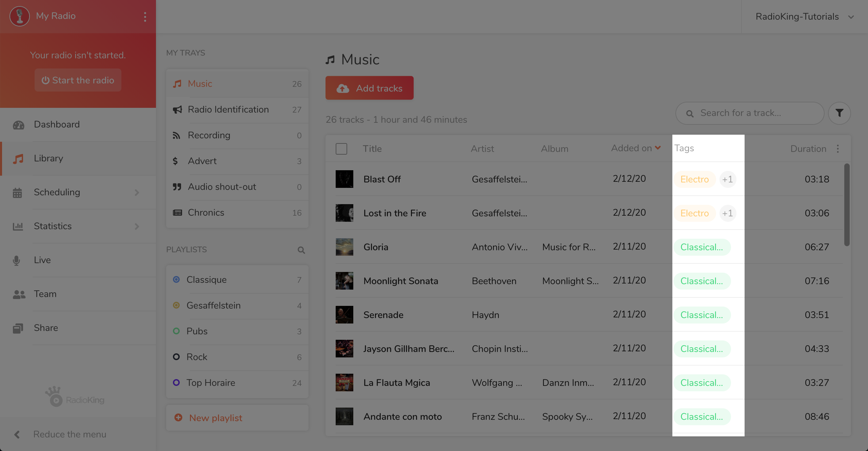Select the Classique playlist radio circle

pyautogui.click(x=176, y=279)
